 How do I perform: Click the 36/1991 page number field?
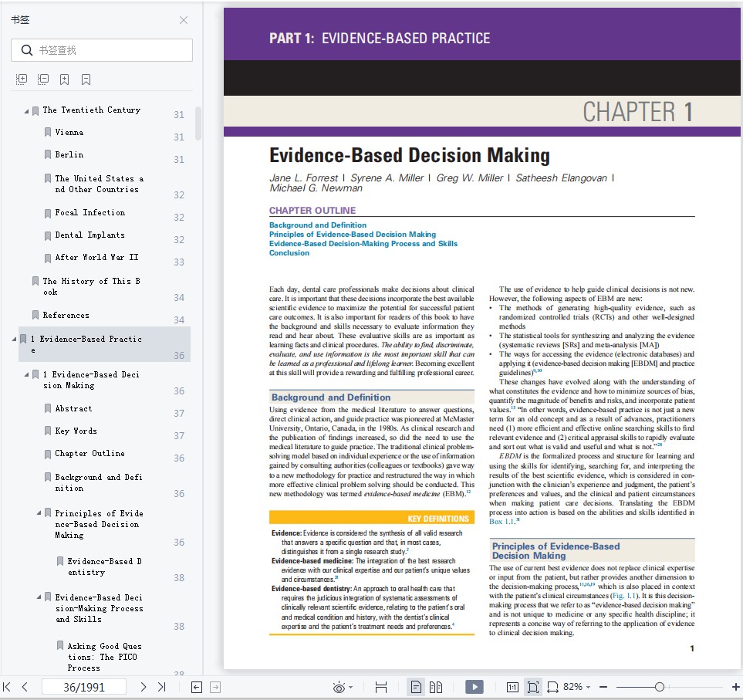point(84,687)
